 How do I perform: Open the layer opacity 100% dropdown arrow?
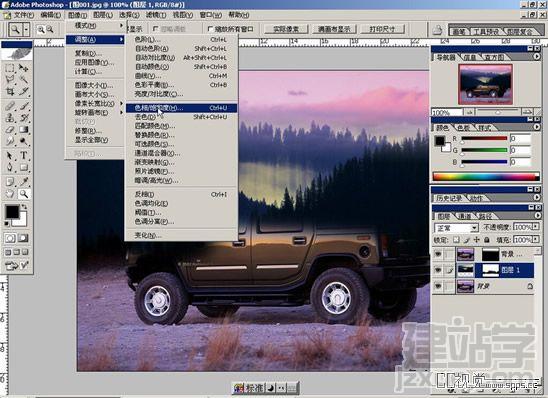[536, 227]
